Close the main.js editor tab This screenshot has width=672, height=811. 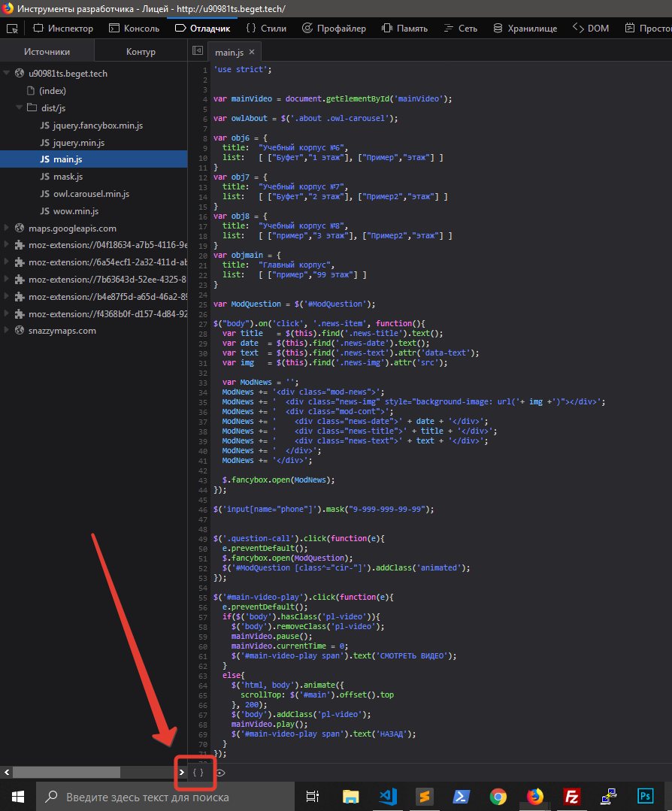click(252, 52)
